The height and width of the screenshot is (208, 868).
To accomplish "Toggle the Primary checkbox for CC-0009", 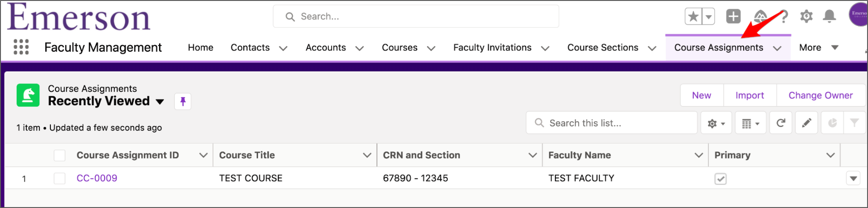I will click(x=720, y=178).
